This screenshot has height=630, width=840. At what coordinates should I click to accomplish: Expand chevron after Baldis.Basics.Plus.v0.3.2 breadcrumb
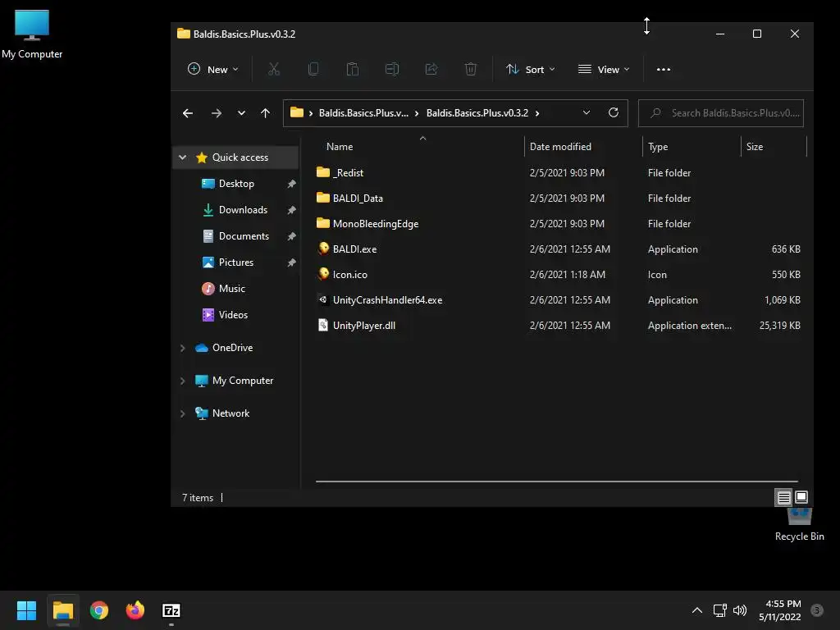tap(537, 113)
